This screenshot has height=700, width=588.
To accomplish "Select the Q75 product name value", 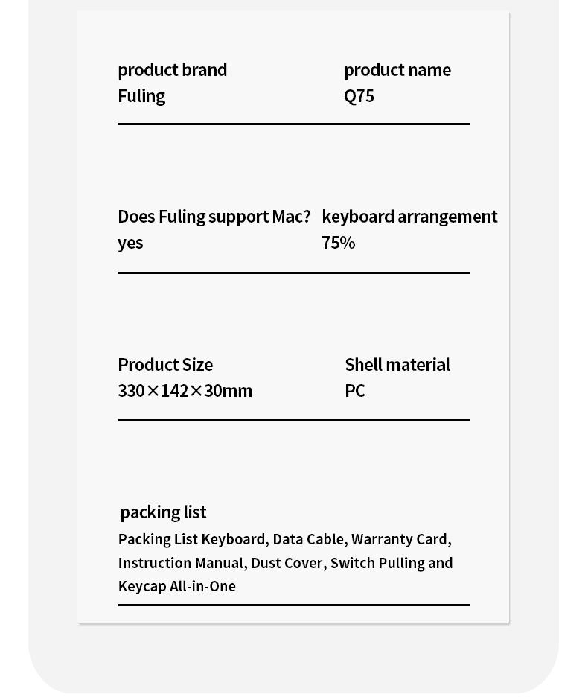I will (359, 96).
